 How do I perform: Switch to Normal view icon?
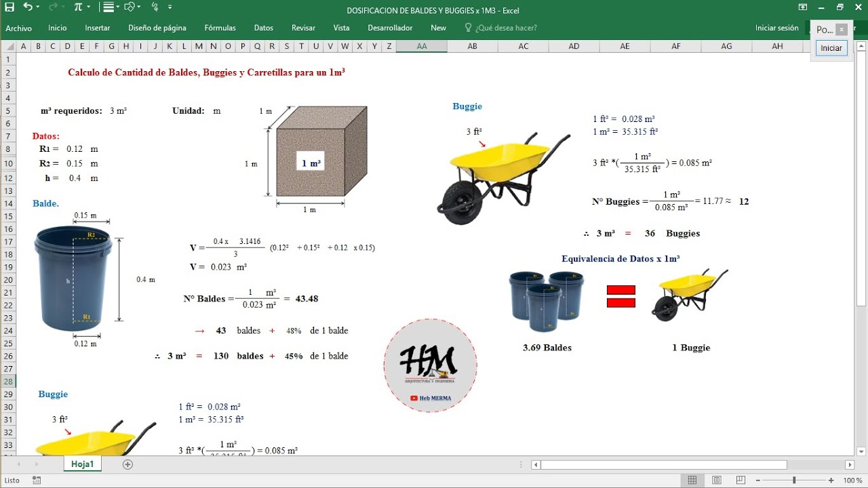(692, 481)
